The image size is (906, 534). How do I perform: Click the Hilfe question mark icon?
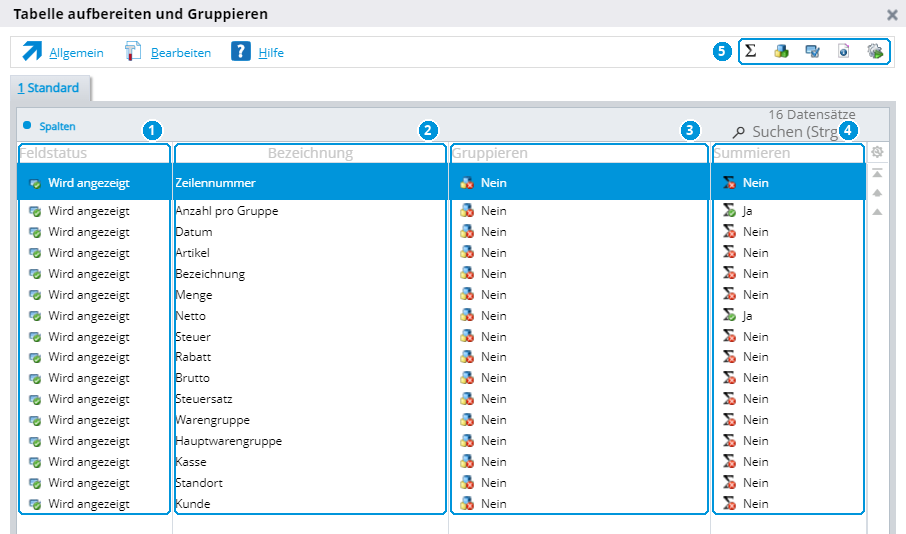coord(240,51)
